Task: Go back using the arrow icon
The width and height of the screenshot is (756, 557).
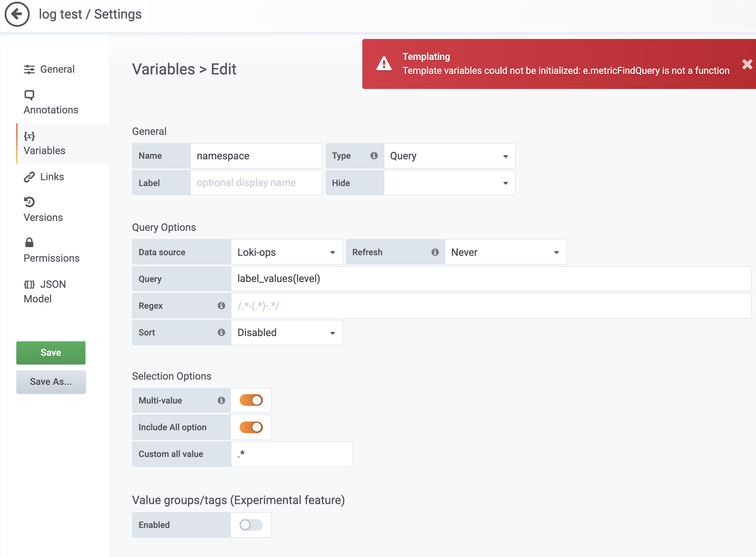Action: click(x=17, y=14)
